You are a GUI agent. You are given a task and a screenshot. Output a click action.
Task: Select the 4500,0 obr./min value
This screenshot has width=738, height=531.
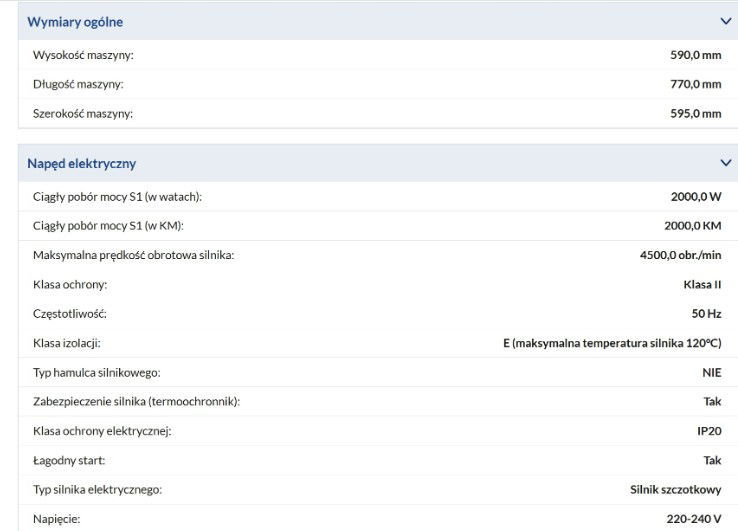point(680,255)
